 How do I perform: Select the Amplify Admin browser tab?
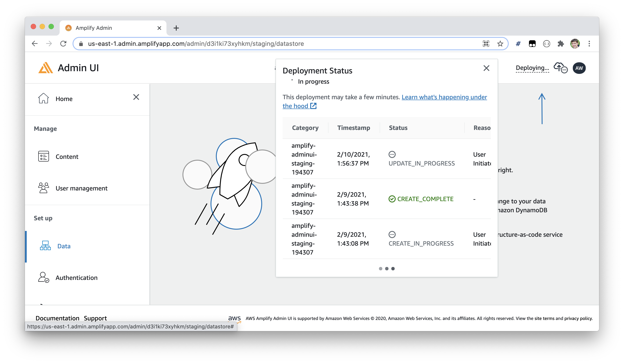(x=113, y=28)
